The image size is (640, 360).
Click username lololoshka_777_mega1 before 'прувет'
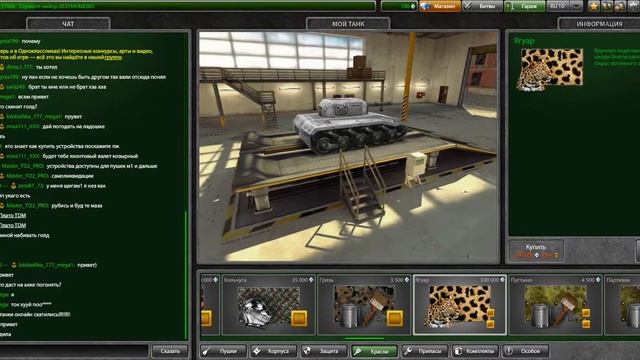click(34, 117)
